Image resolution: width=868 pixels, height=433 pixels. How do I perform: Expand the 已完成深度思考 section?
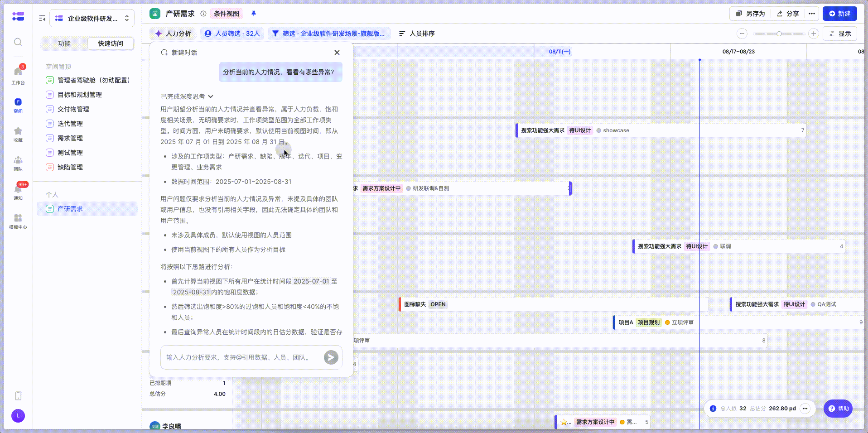click(x=187, y=96)
